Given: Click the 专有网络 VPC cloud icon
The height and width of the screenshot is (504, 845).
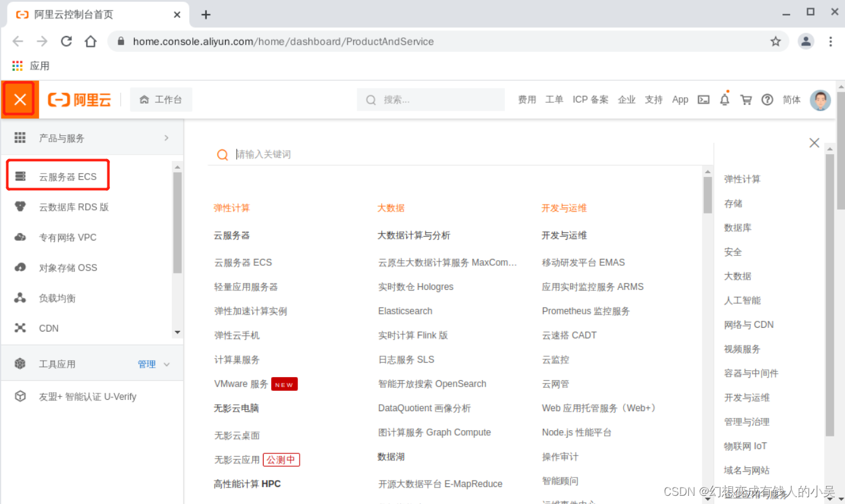Looking at the screenshot, I should click(x=20, y=237).
